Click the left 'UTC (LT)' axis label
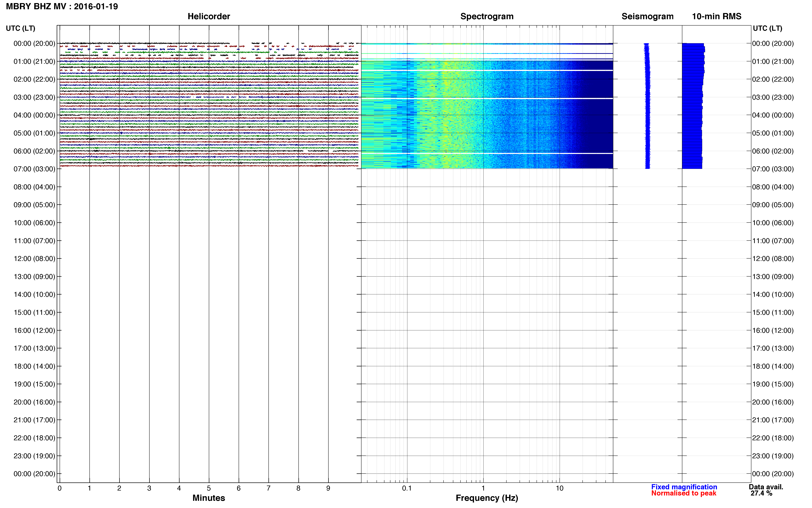The height and width of the screenshot is (508, 812). (x=21, y=28)
